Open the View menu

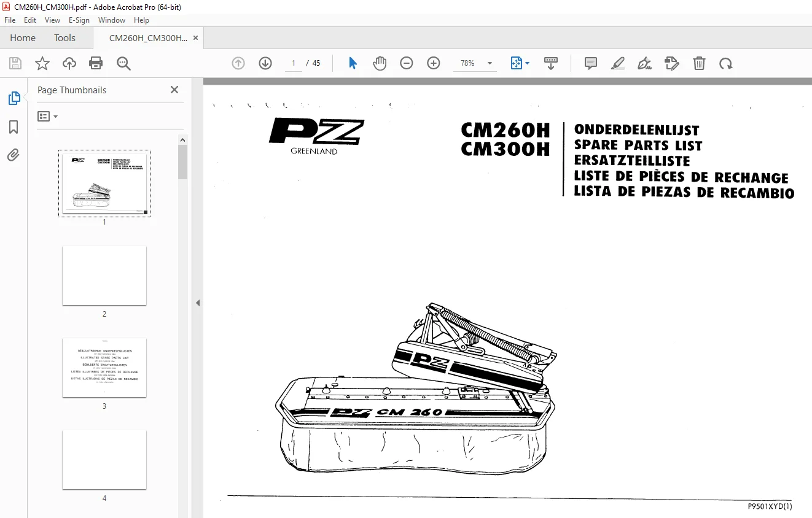click(x=53, y=20)
